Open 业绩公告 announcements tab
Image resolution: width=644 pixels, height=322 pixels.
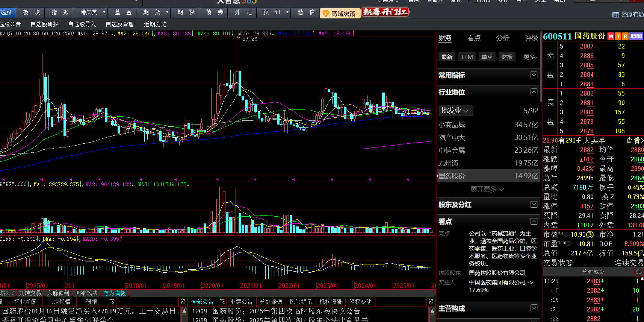point(242,302)
